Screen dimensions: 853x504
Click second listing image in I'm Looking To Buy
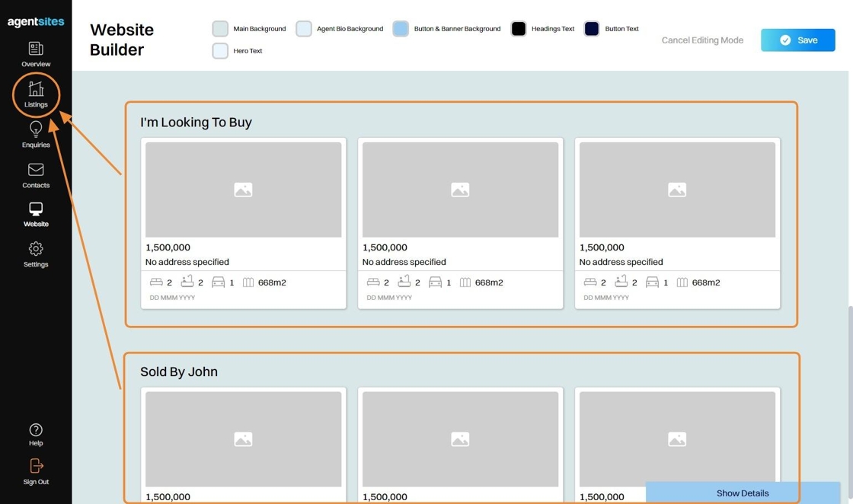pos(460,190)
